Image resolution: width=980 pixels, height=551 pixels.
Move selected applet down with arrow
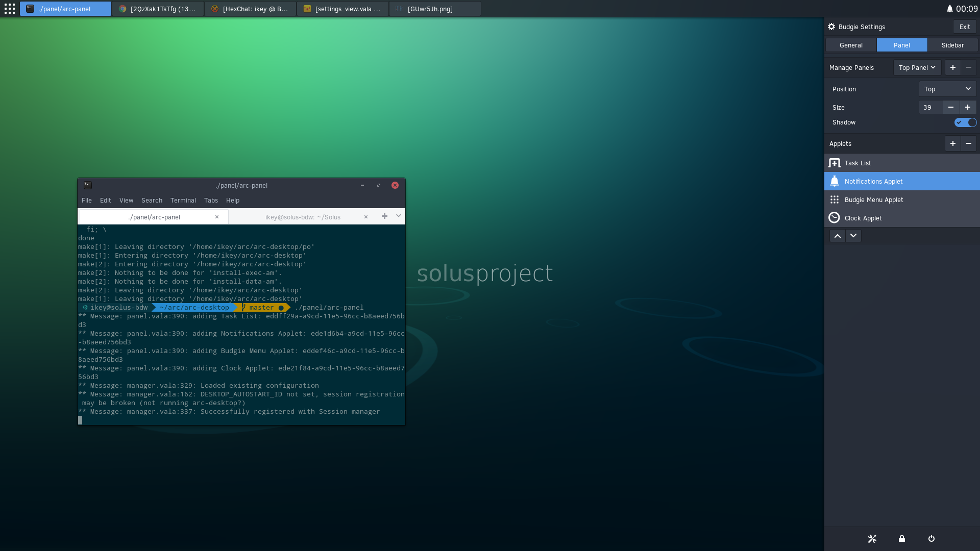coord(853,236)
